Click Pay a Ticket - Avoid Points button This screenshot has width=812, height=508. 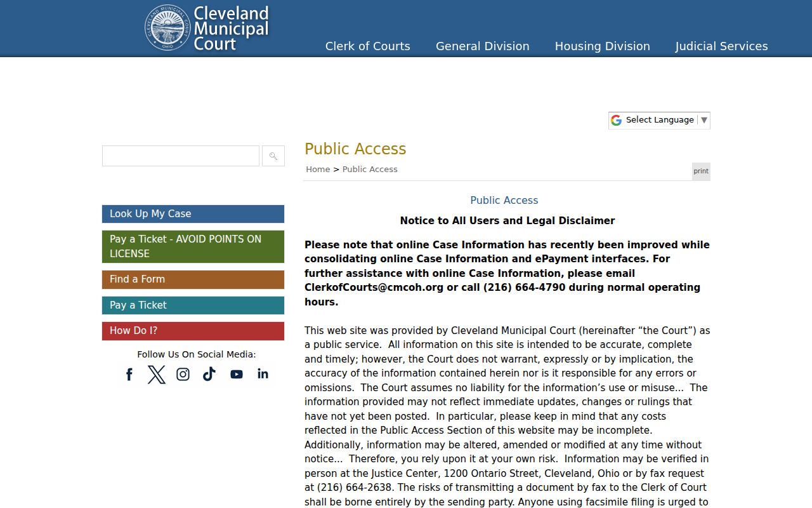(x=193, y=246)
